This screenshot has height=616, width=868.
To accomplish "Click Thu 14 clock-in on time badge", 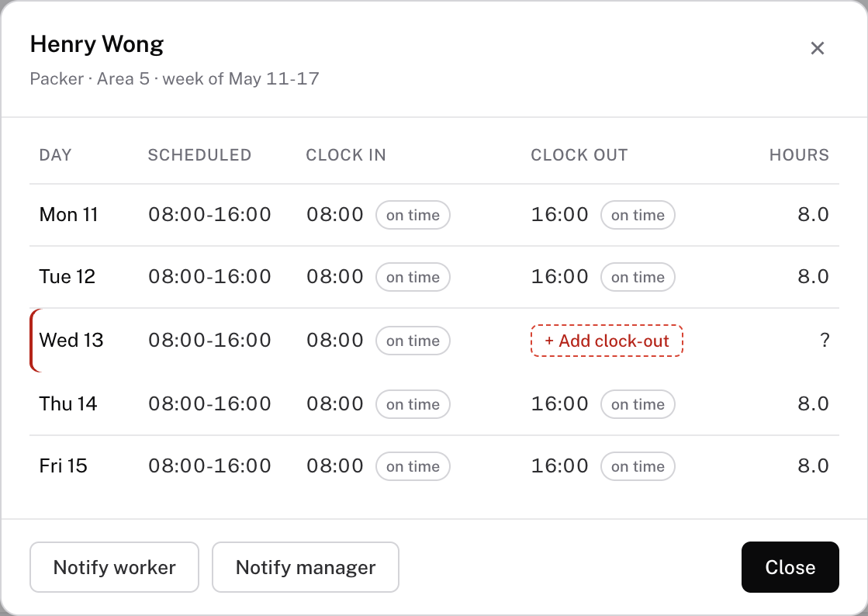I will click(x=413, y=404).
